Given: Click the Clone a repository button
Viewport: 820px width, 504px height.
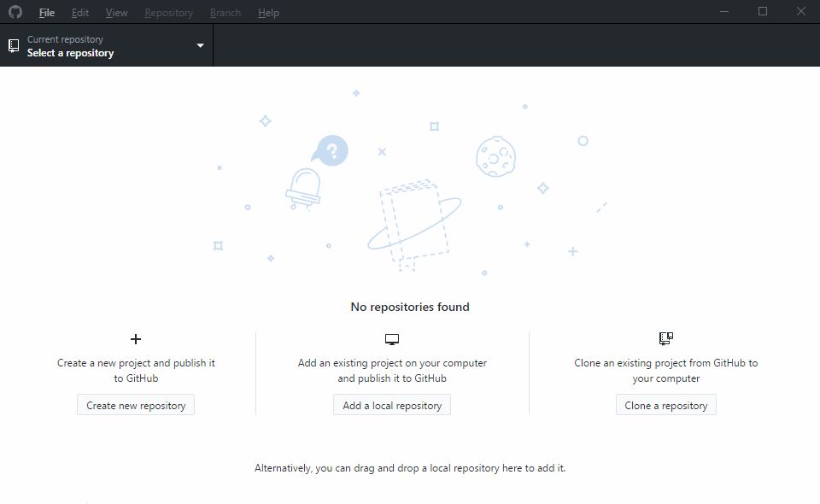Looking at the screenshot, I should [665, 405].
